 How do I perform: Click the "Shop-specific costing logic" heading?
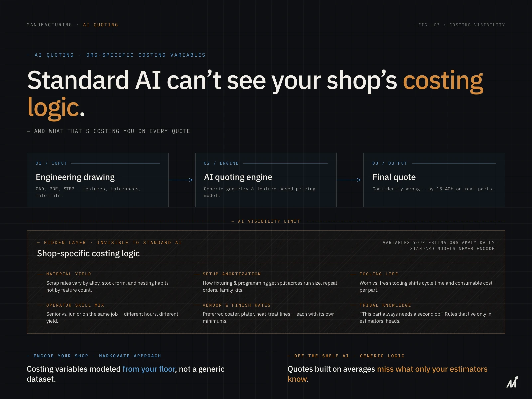pos(88,253)
